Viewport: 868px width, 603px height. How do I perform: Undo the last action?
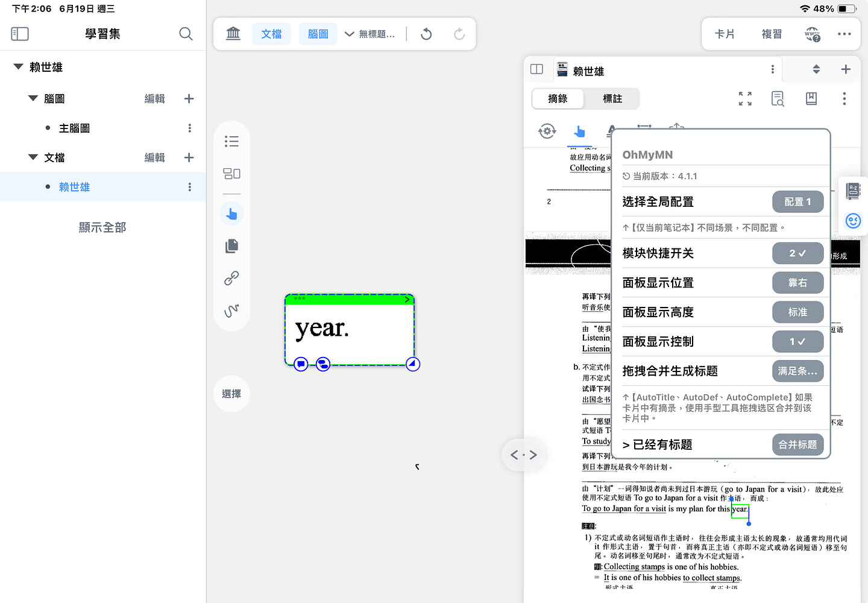426,34
